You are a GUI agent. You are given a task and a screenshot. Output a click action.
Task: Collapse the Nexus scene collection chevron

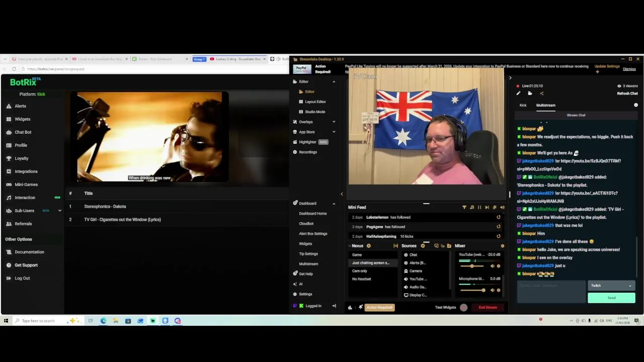click(x=350, y=246)
